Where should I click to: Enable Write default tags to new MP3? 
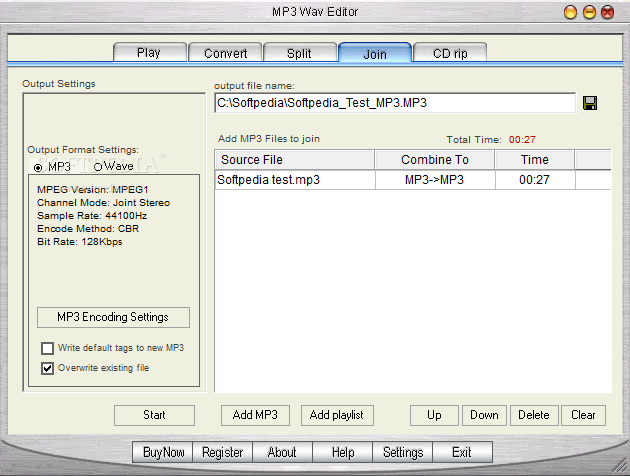tap(47, 348)
